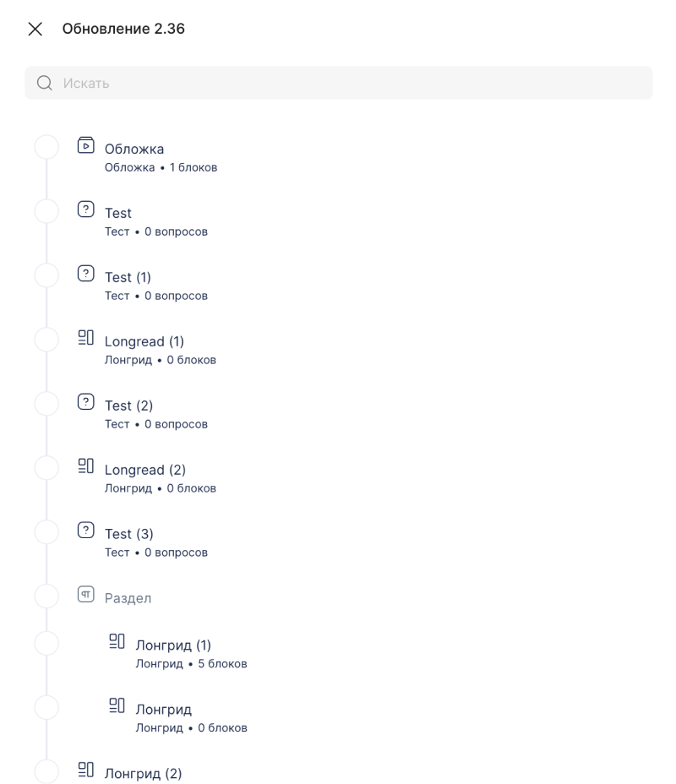Click the longread icon beside Longread (1)
Viewport: 676px width, 784px height.
pyautogui.click(x=85, y=338)
